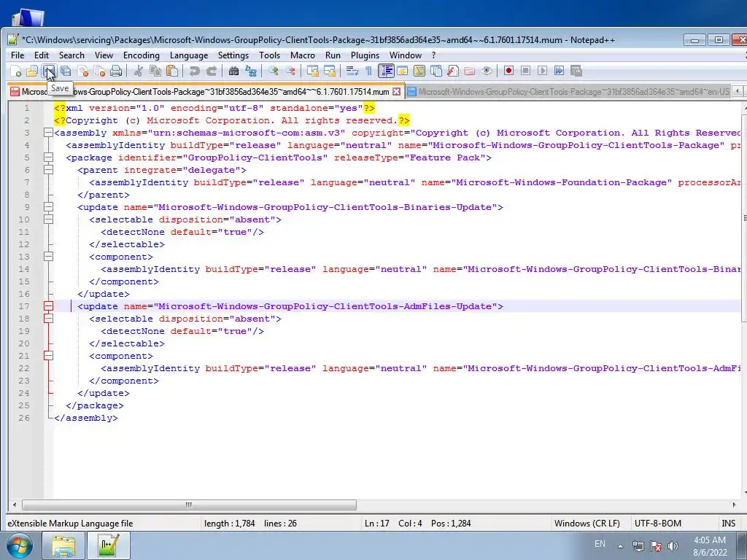Open the Plugins menu
This screenshot has height=560, width=747.
(365, 55)
